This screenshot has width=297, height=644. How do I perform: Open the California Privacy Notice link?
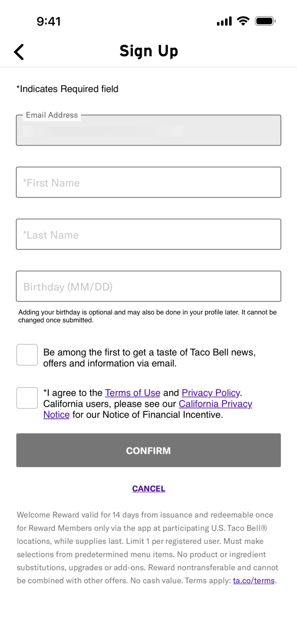215,404
